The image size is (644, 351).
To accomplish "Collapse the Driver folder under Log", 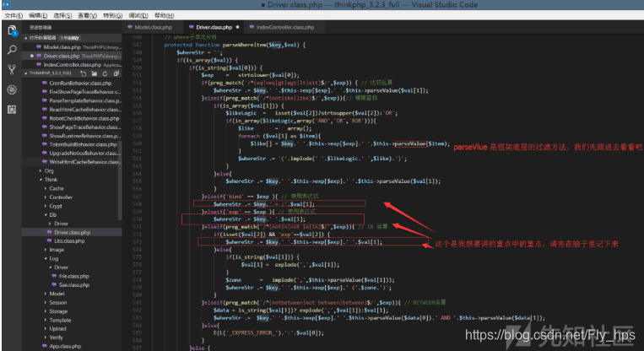I will (x=62, y=267).
